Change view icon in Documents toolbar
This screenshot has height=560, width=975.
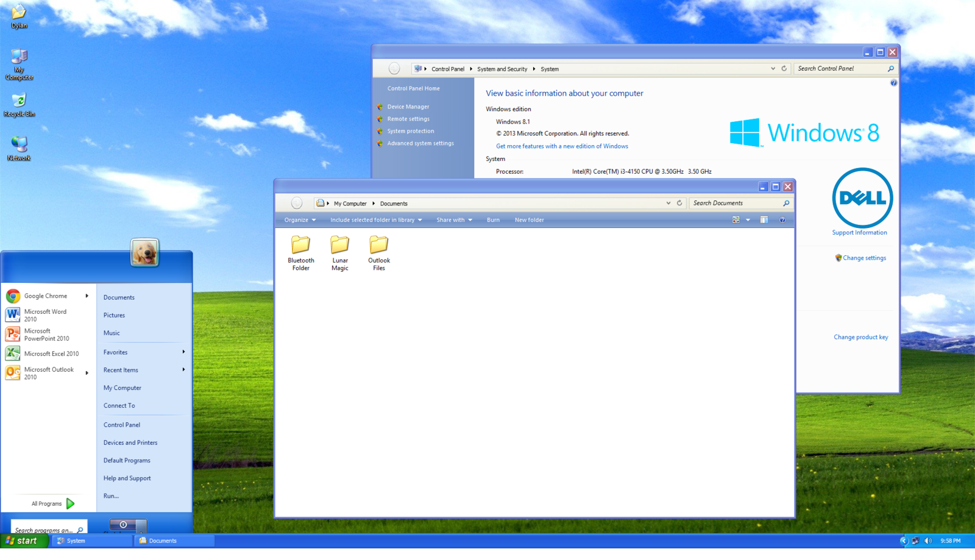[736, 219]
